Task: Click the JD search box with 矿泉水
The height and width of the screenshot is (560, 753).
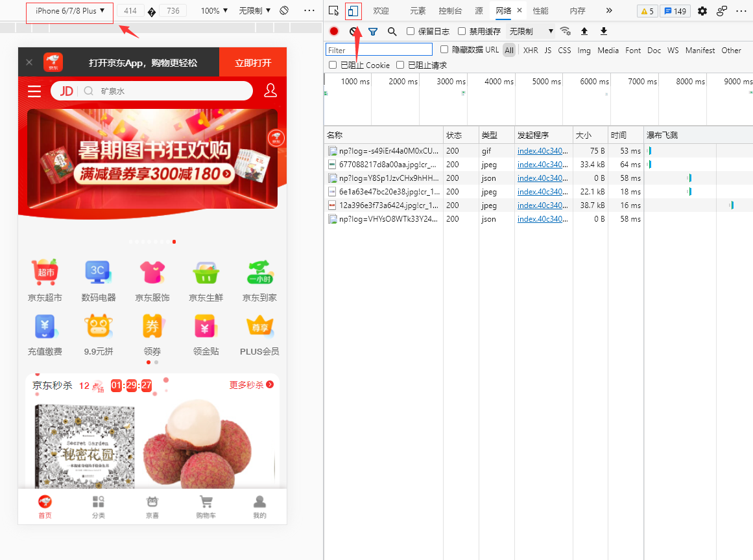Action: (x=152, y=91)
